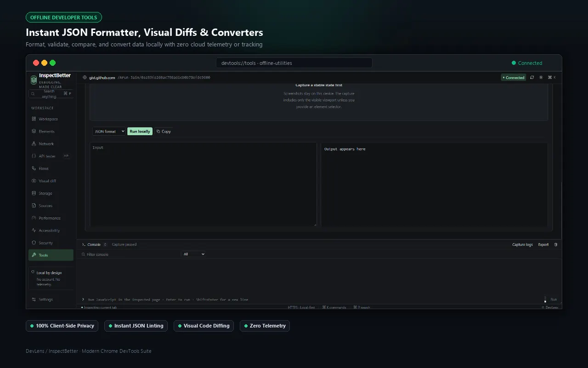The height and width of the screenshot is (368, 588).
Task: Open the Network sidebar icon
Action: pos(34,144)
